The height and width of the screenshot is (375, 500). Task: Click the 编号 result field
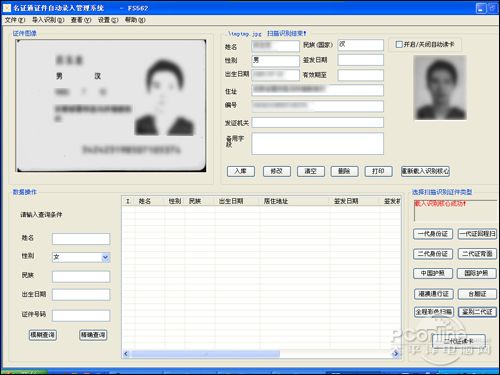point(318,106)
